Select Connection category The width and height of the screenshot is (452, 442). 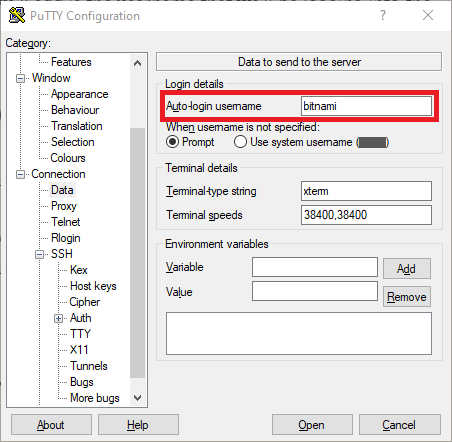click(58, 174)
